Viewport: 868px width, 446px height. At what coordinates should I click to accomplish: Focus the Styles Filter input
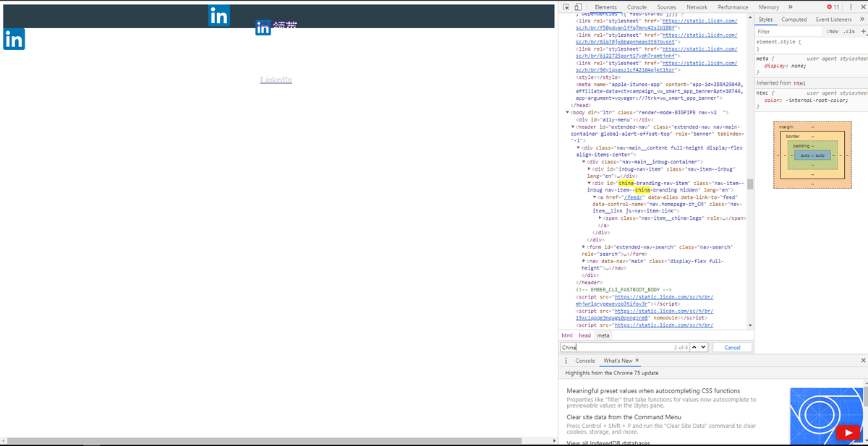point(788,32)
